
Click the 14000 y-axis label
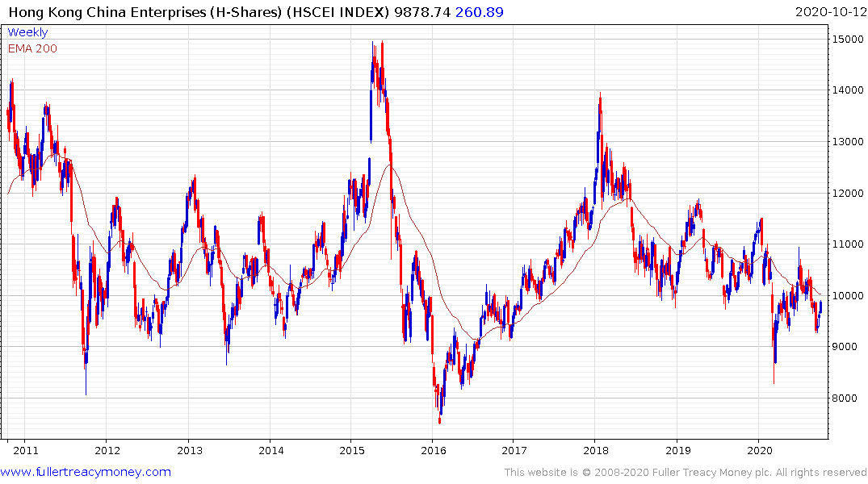(x=848, y=90)
